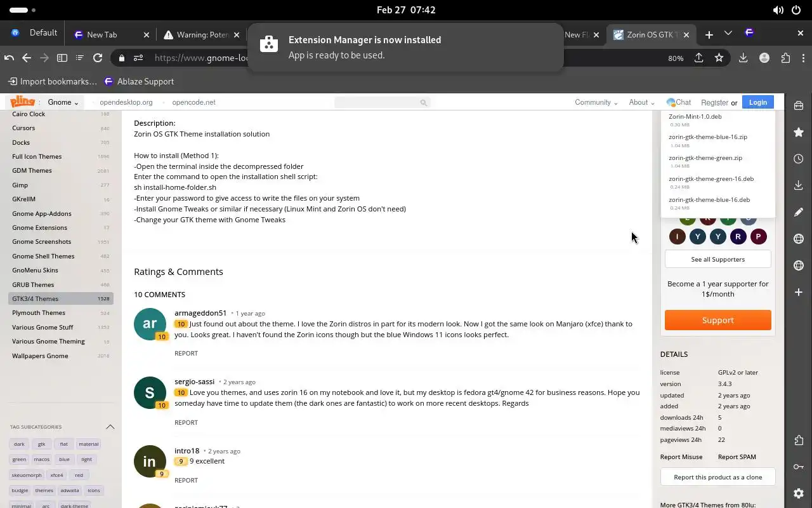Open extensions puzzle icon in top toolbar
Screen dimensions: 812x508
[x=786, y=58]
